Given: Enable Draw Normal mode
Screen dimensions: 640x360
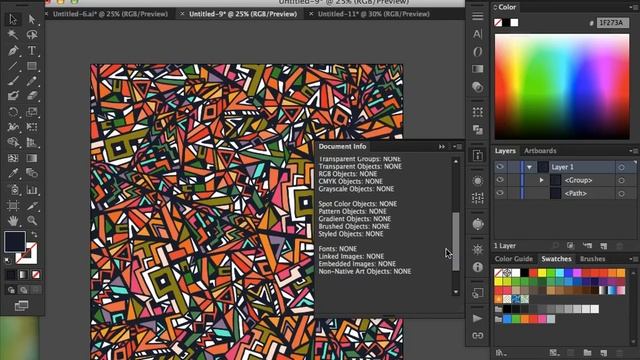Looking at the screenshot, I should click(x=11, y=290).
